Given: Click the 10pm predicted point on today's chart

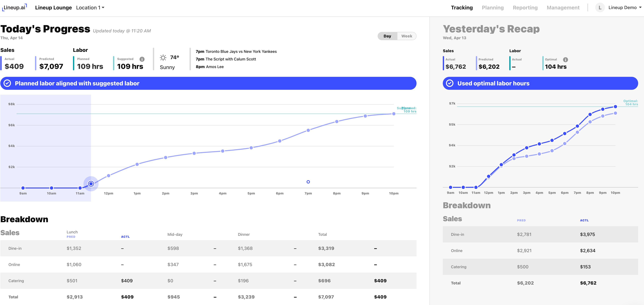Looking at the screenshot, I should coord(394,114).
